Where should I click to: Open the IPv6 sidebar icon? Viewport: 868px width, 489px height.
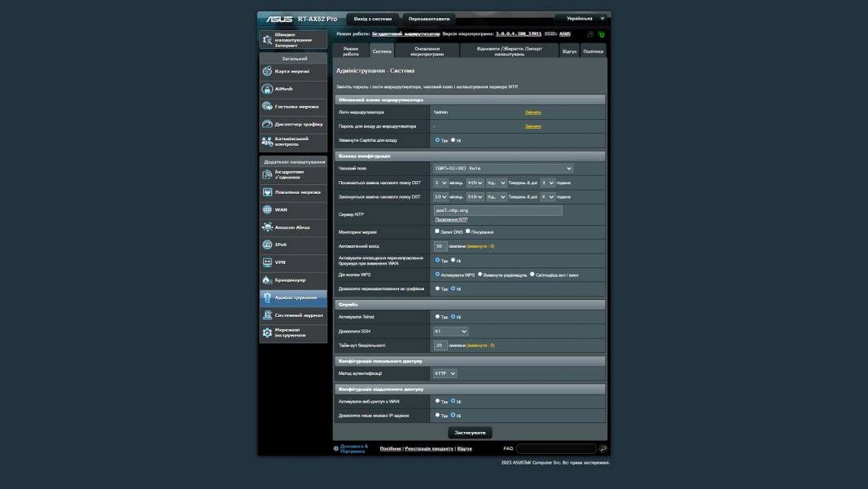(267, 244)
